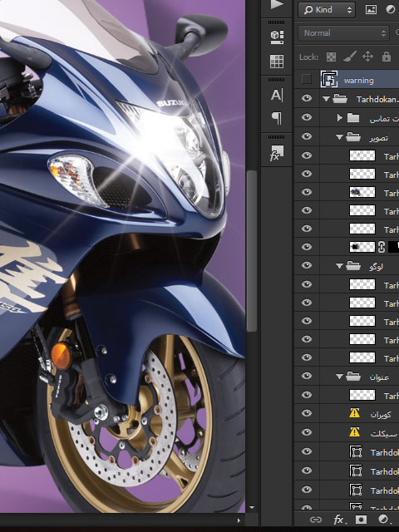Click the lock transparent pixels icon

click(x=331, y=57)
